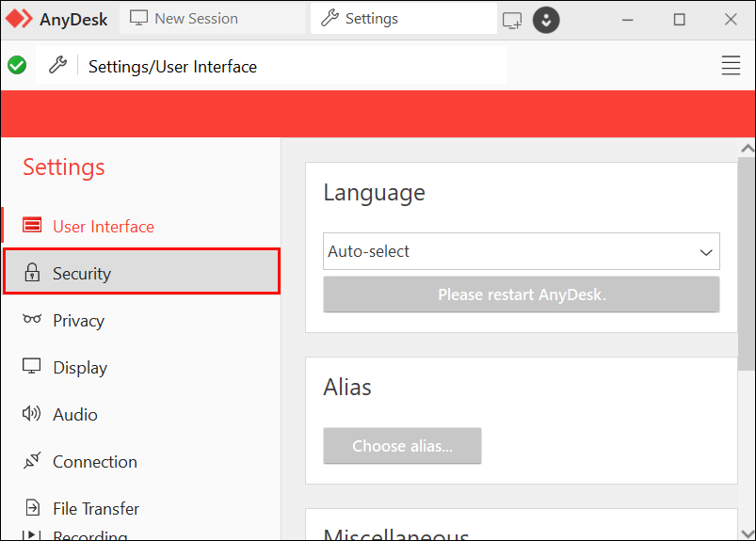
Task: Click the scrollbar up arrow
Action: 748,149
